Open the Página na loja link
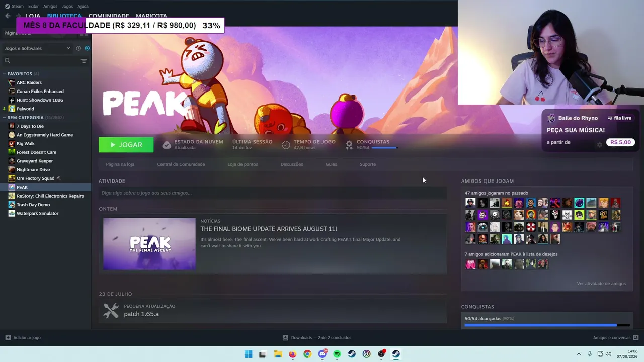The image size is (644, 362). tap(120, 164)
